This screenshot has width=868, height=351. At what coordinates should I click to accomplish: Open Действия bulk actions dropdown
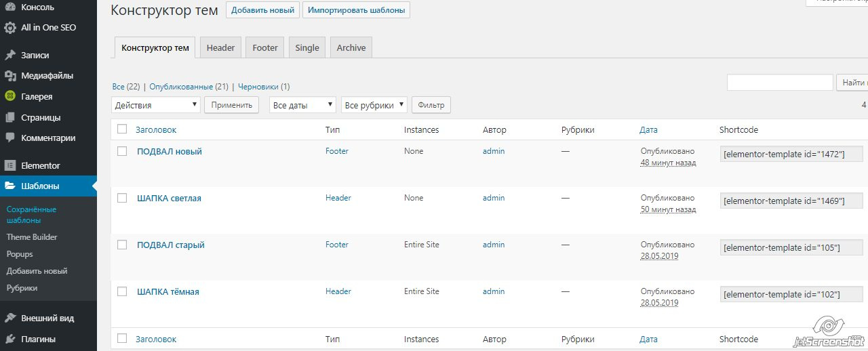156,105
